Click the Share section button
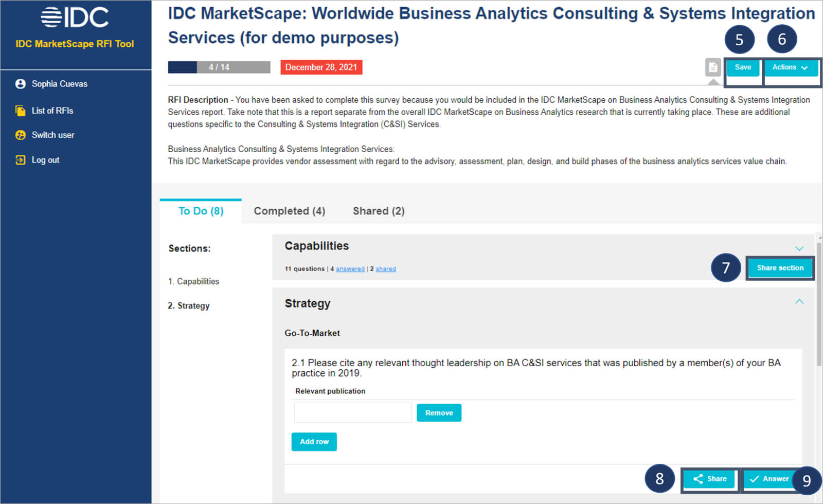Image resolution: width=823 pixels, height=504 pixels. point(780,268)
